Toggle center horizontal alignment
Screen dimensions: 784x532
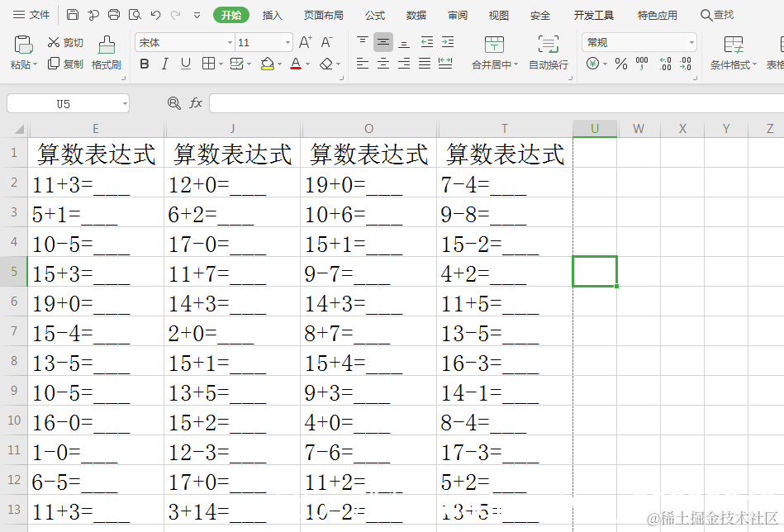click(x=383, y=64)
